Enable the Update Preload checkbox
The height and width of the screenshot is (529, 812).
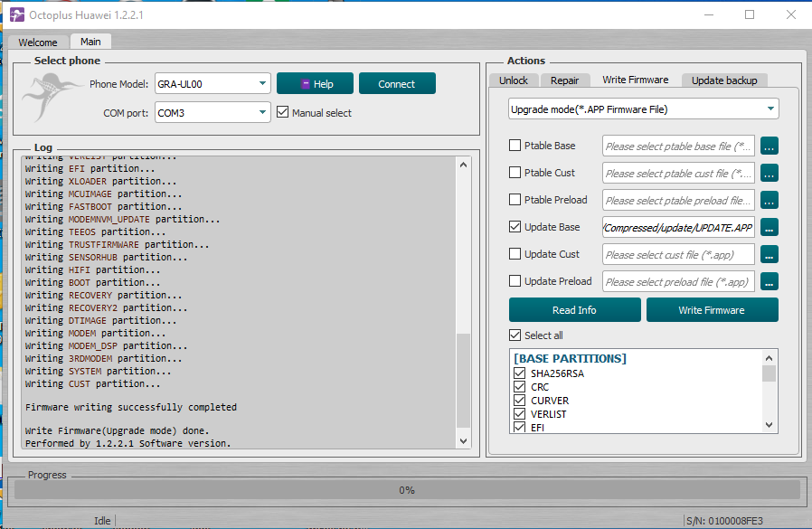[515, 281]
